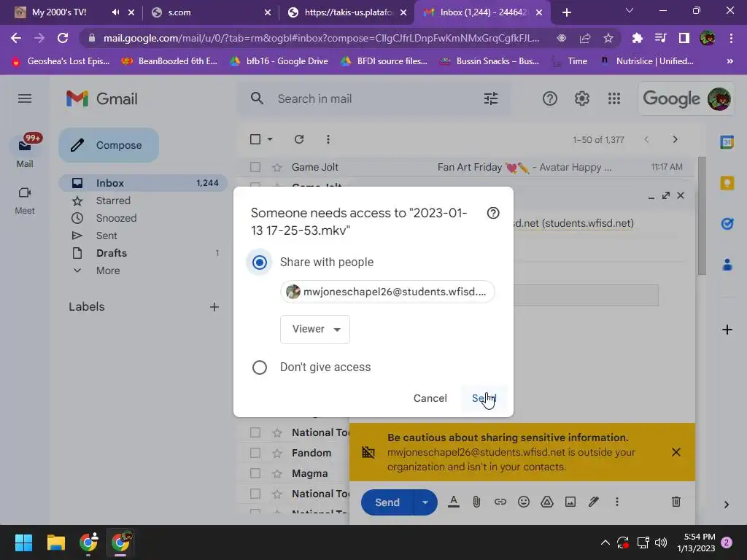Click the Compose button

pyautogui.click(x=109, y=145)
